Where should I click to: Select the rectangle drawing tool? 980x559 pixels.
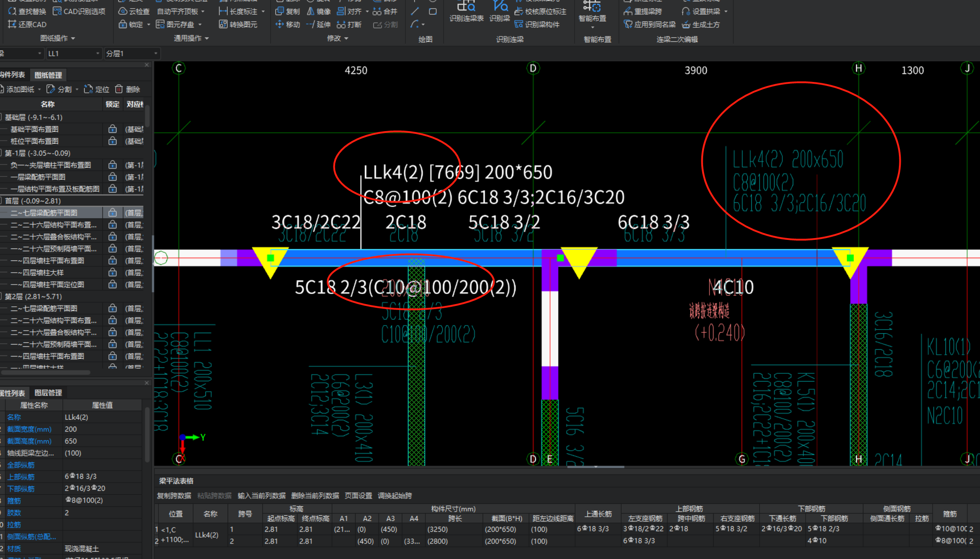point(433,11)
